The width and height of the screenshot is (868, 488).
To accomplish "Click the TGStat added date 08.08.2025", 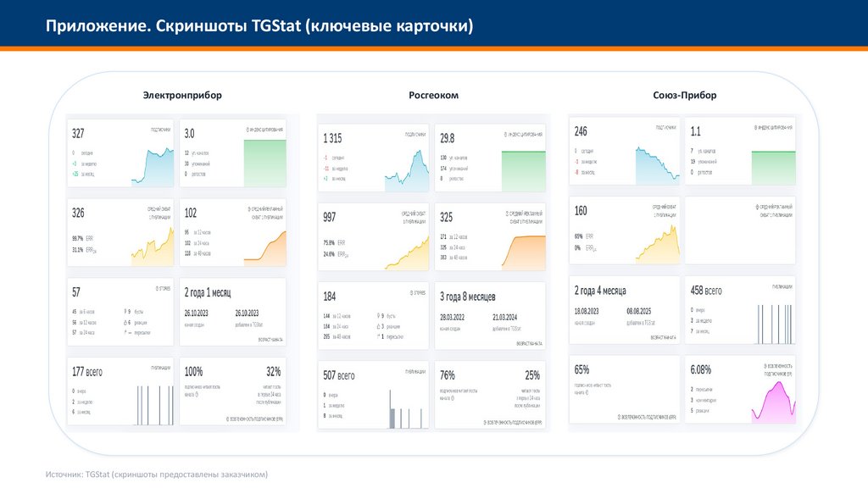I will pyautogui.click(x=639, y=312).
